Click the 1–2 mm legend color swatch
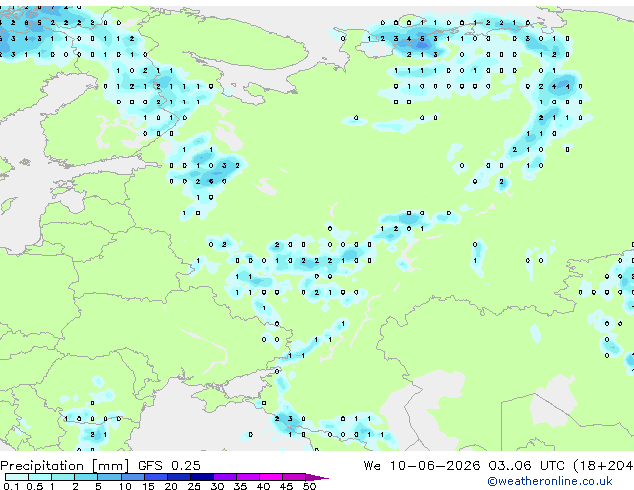Screen dimensions: 634x490 [x=63, y=477]
